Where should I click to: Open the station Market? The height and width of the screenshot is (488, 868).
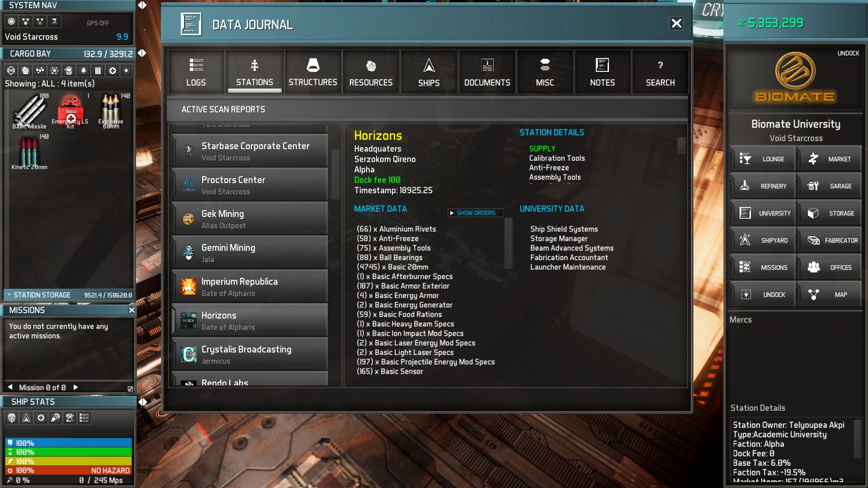pos(829,159)
